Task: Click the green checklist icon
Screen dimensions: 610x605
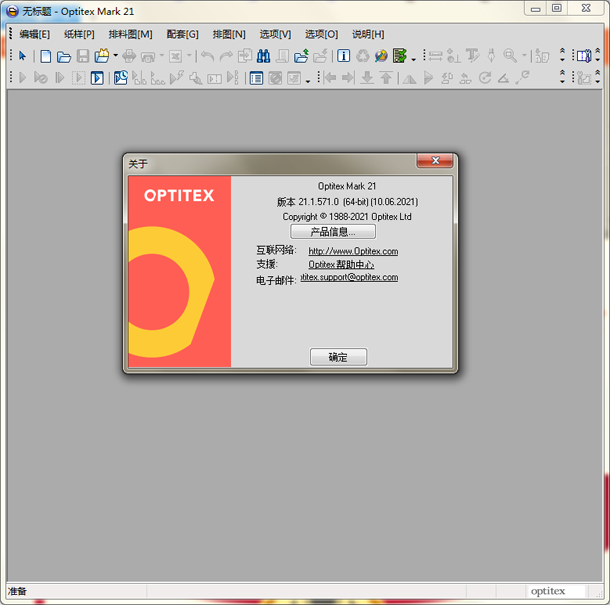Action: coord(400,56)
